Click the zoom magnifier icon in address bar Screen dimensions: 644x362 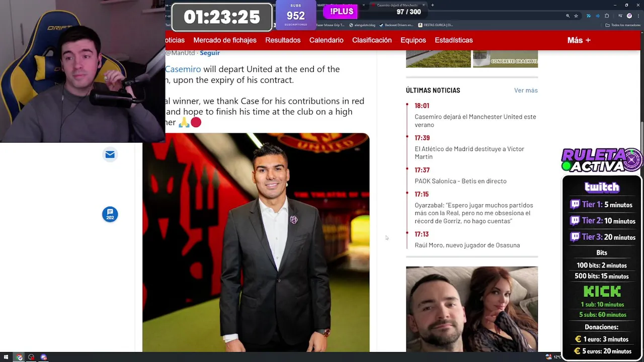568,16
